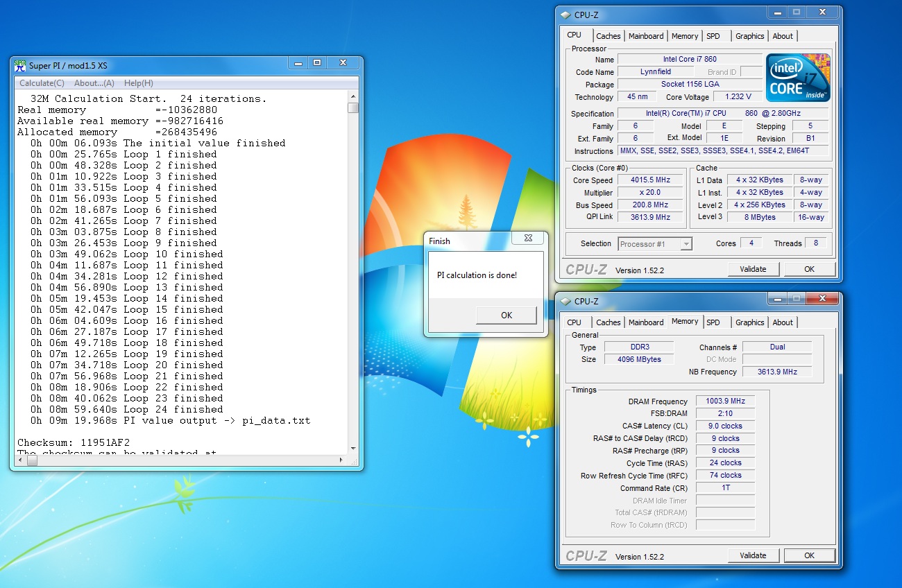
Task: Click the Lynnfield code name value
Action: (x=656, y=72)
